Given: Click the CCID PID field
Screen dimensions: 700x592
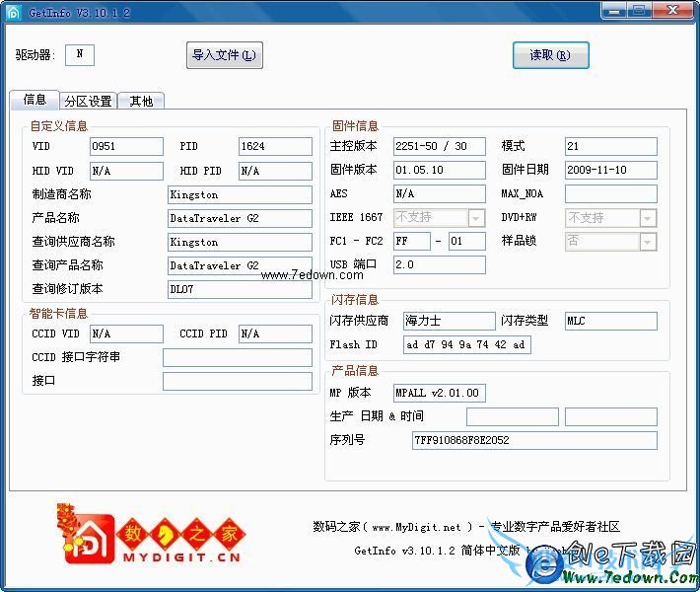Looking at the screenshot, I should pyautogui.click(x=275, y=333).
